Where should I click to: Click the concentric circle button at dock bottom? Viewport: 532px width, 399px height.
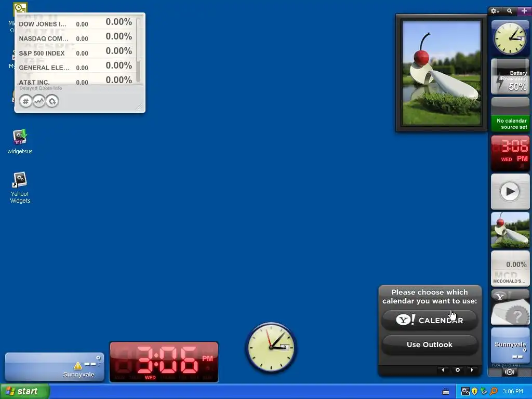[x=510, y=372]
